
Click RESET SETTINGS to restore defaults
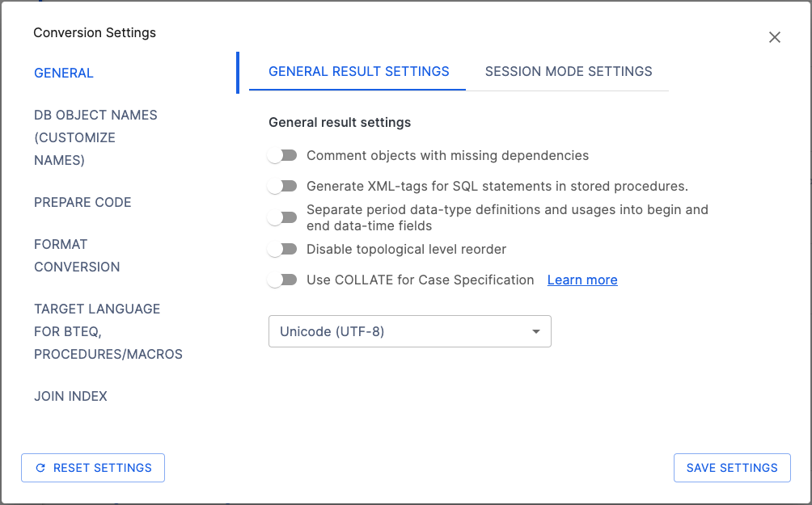tap(92, 468)
